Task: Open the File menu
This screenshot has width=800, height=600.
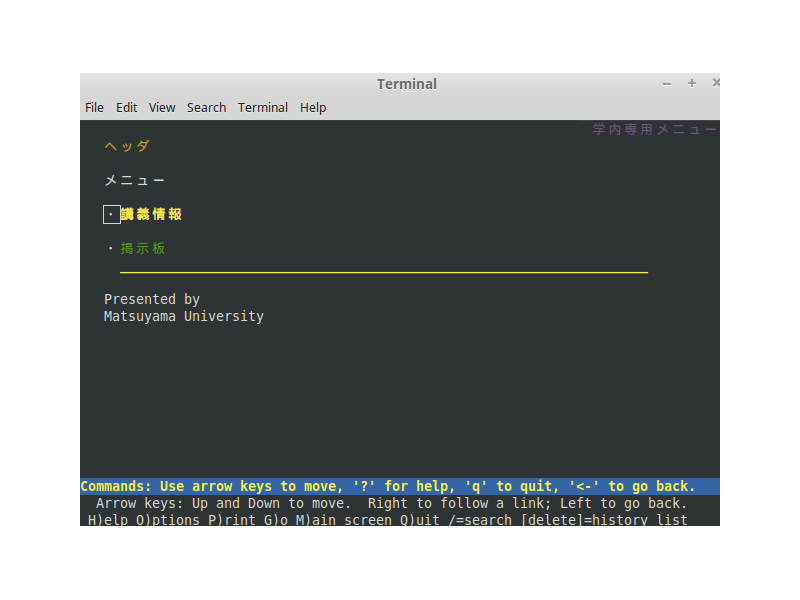Action: click(x=94, y=107)
